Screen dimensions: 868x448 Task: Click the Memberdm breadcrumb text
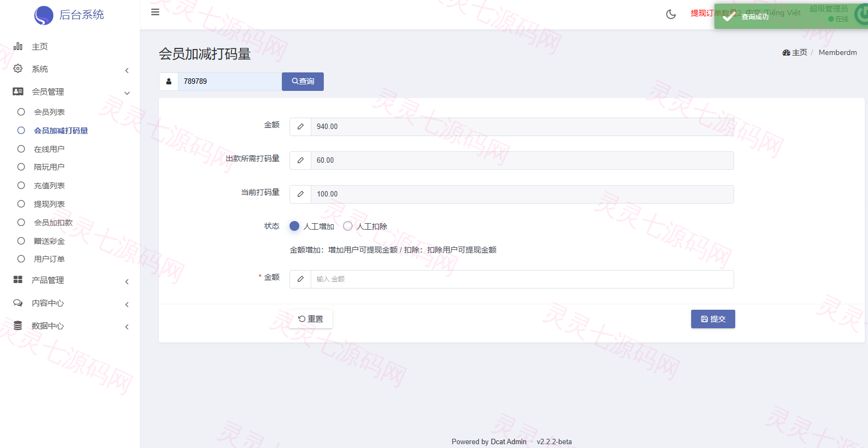(838, 53)
